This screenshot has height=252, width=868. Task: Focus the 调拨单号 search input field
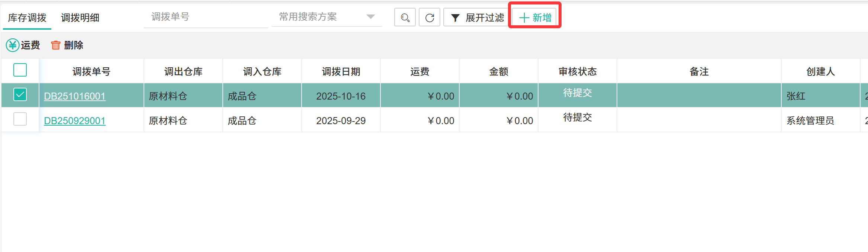(x=206, y=17)
